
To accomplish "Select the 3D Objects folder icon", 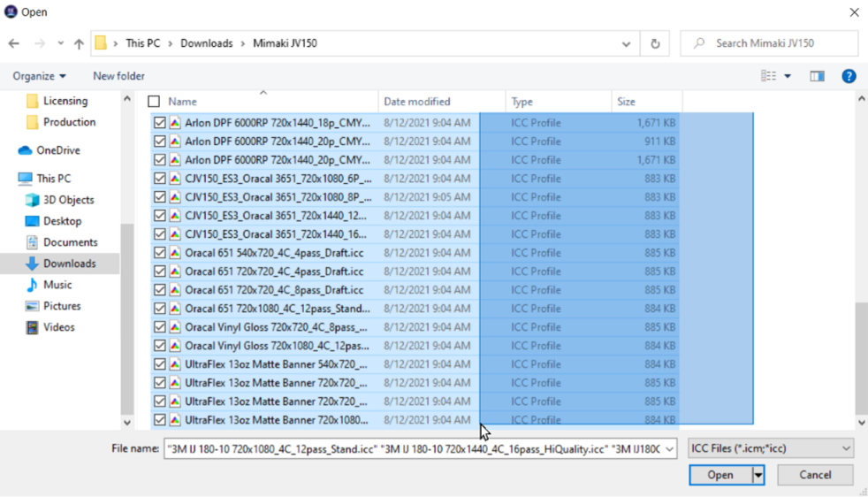I will coord(33,200).
